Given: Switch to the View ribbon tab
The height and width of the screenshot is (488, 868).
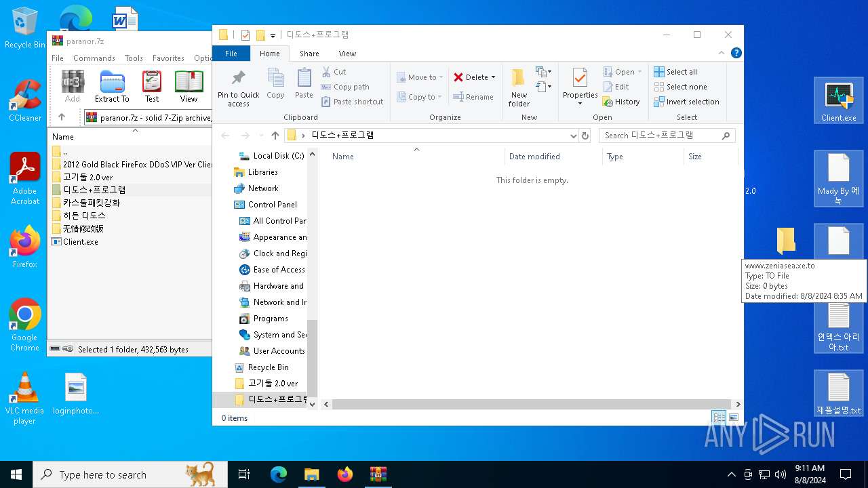Looking at the screenshot, I should coord(347,54).
